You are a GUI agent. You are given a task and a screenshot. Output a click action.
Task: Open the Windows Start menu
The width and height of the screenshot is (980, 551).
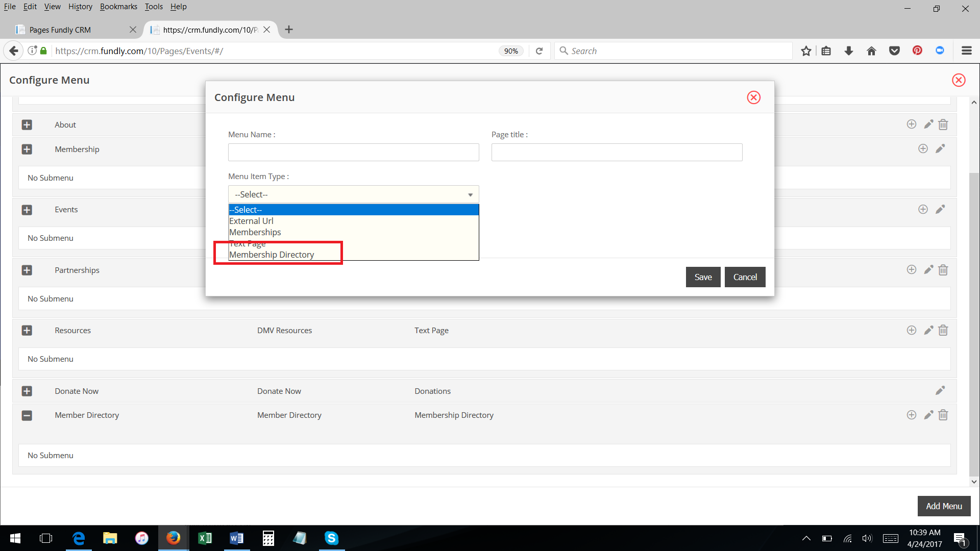point(15,538)
